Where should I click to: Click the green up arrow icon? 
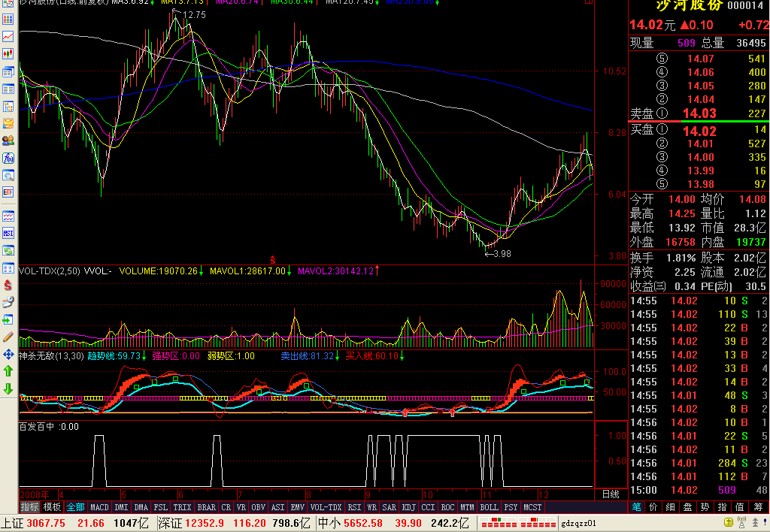pyautogui.click(x=8, y=371)
